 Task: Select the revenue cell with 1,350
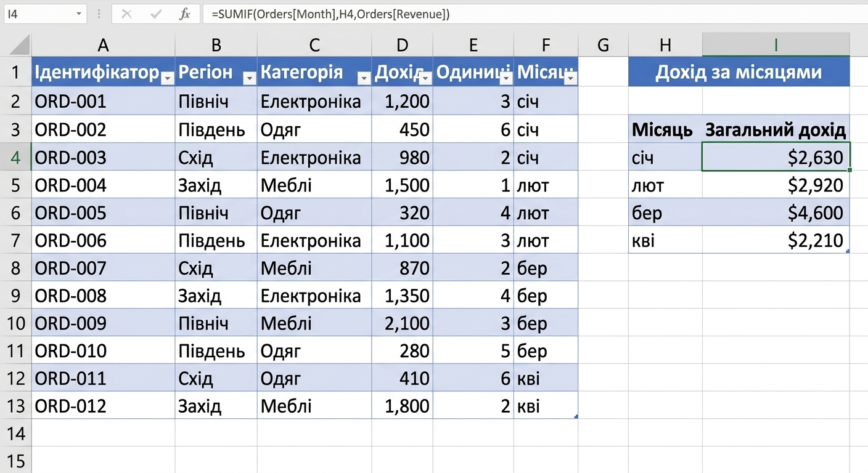click(x=403, y=296)
